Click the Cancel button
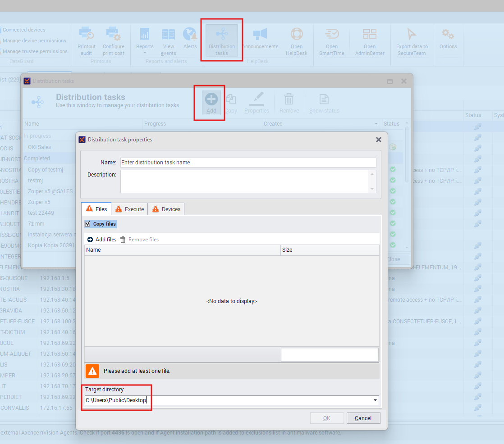 363,418
